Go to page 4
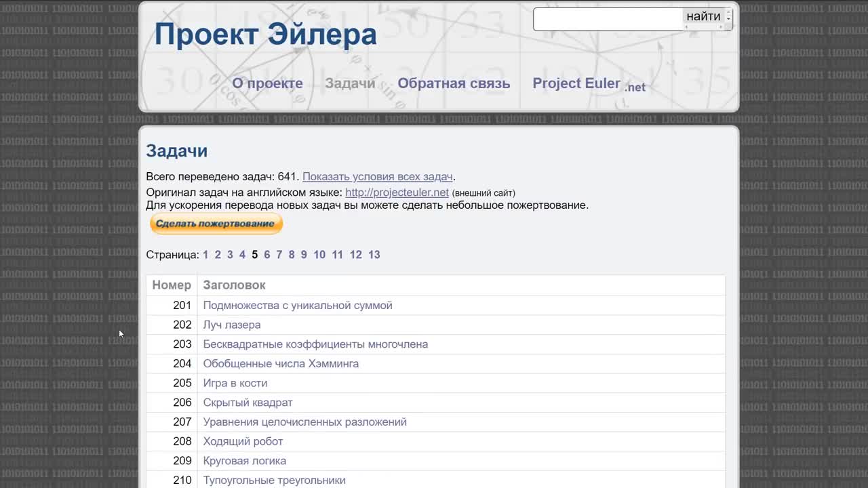868x488 pixels. (x=242, y=255)
